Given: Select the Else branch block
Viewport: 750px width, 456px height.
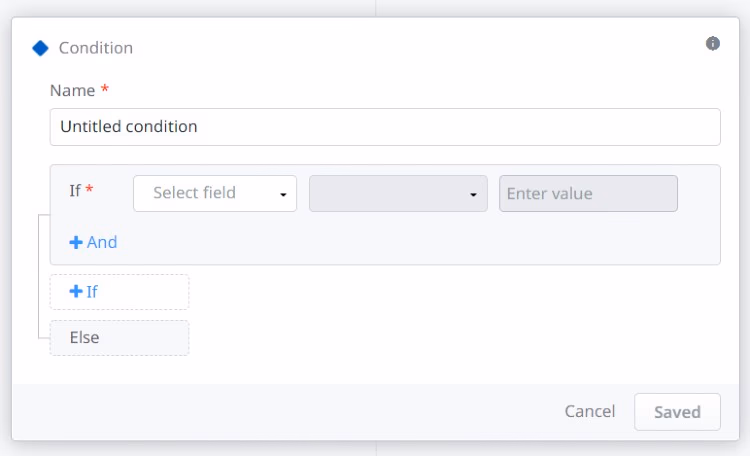Looking at the screenshot, I should (119, 338).
